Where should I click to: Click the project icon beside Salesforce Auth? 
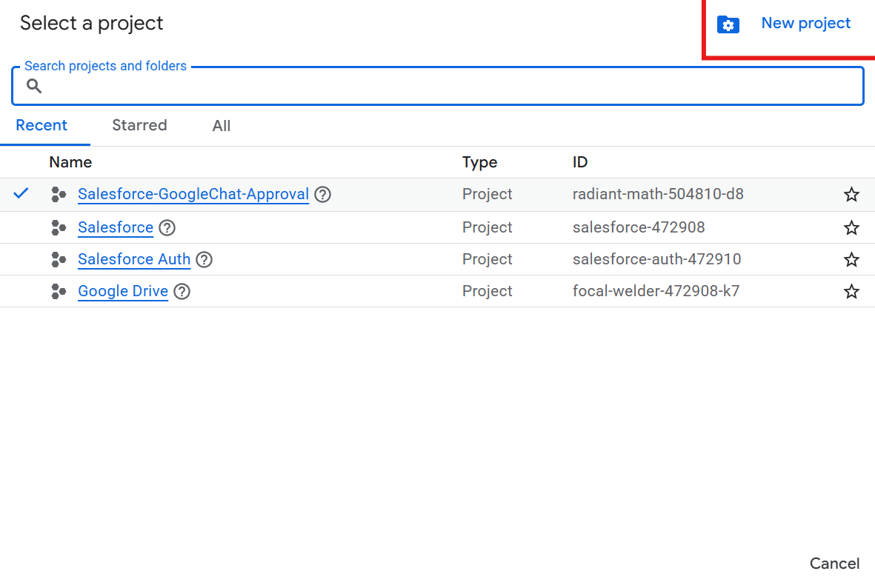[x=59, y=259]
